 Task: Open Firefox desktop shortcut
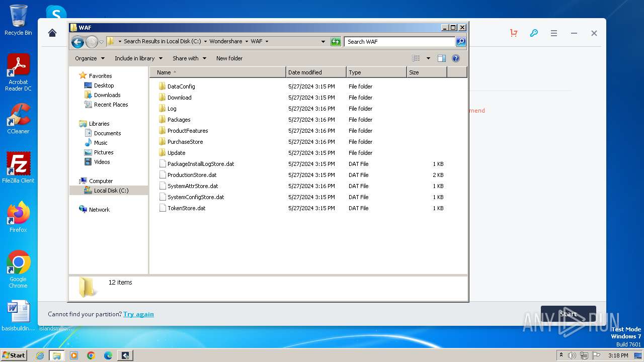click(18, 217)
